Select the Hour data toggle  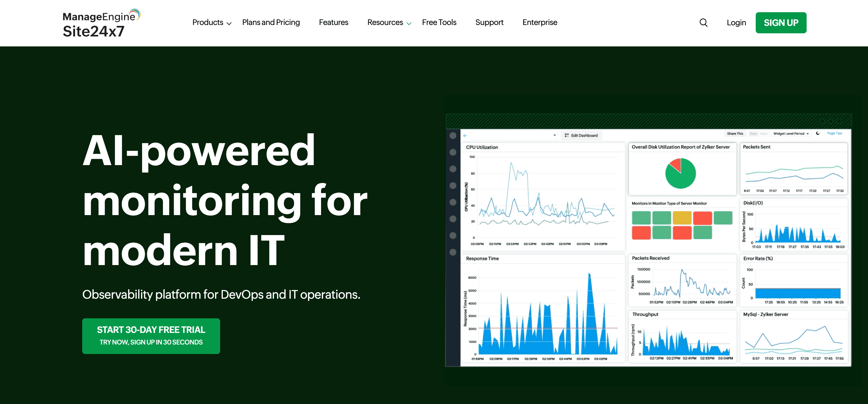763,134
